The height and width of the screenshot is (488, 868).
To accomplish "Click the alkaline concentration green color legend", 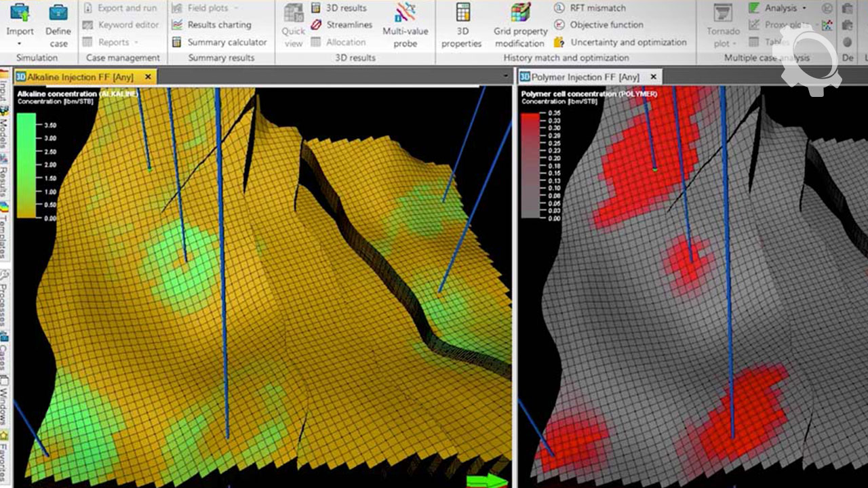I will click(26, 166).
